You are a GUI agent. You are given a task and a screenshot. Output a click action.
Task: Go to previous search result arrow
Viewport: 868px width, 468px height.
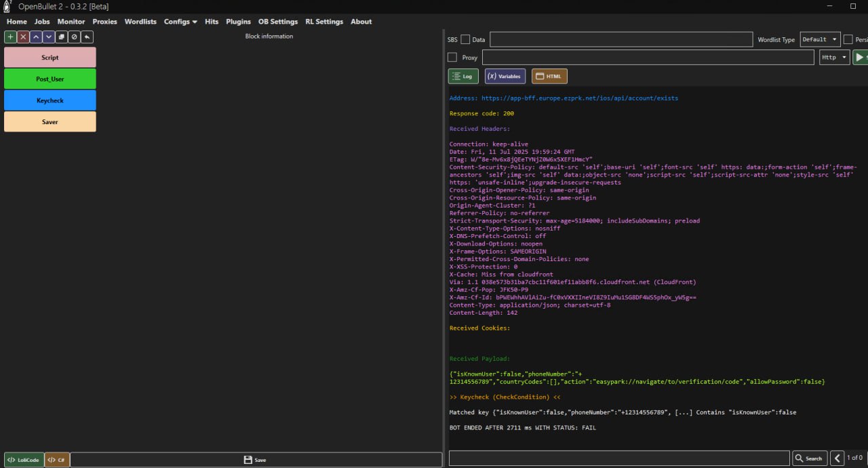837,459
